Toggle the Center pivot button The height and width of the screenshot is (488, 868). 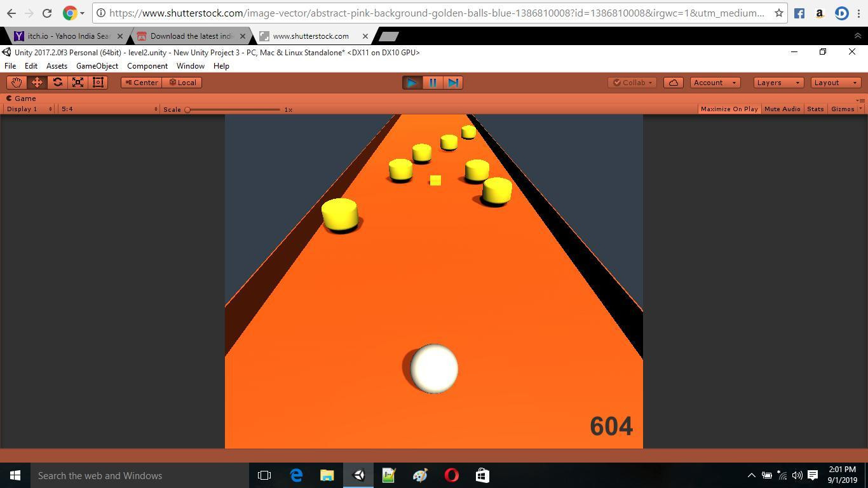coord(141,83)
